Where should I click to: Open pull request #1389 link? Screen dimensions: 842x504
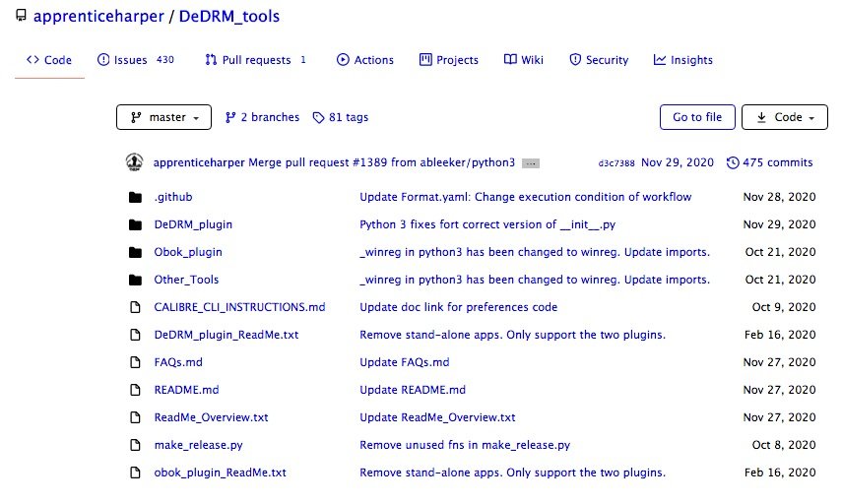click(x=369, y=162)
